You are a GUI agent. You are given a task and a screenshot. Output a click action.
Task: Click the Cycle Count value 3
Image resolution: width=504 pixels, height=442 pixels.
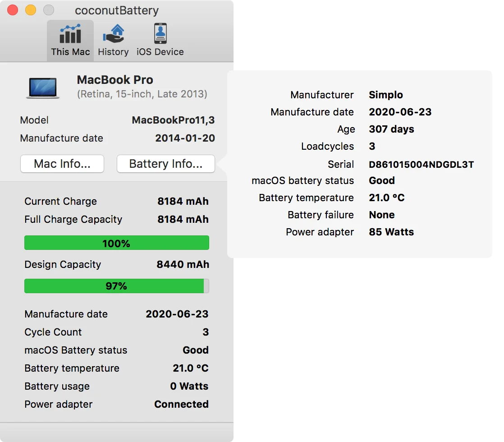click(206, 332)
